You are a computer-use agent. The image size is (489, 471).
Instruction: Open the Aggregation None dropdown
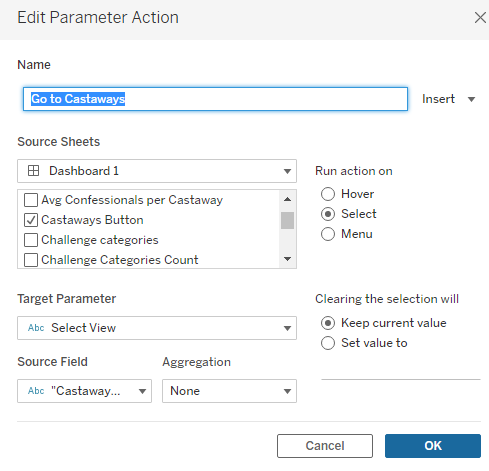click(x=229, y=391)
